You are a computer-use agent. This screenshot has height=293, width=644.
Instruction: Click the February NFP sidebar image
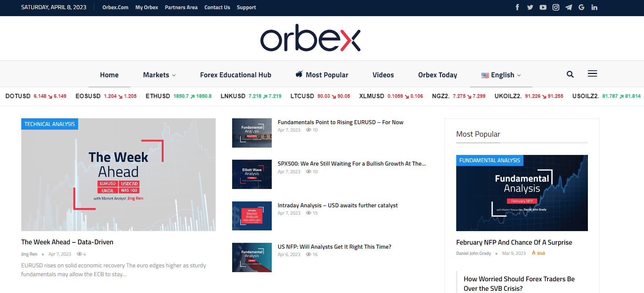(522, 193)
